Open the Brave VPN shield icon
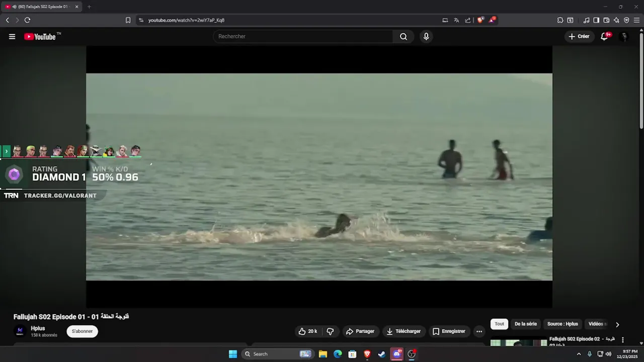This screenshot has height=362, width=644. click(626, 20)
